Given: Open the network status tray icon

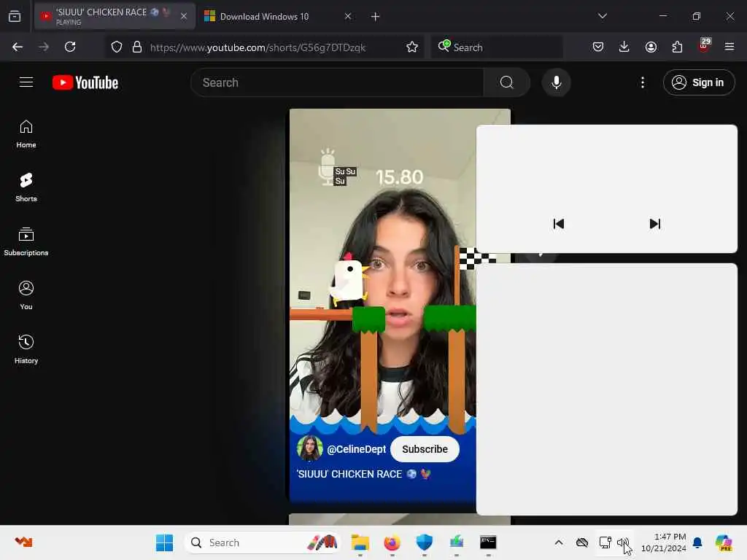Looking at the screenshot, I should pyautogui.click(x=605, y=542).
